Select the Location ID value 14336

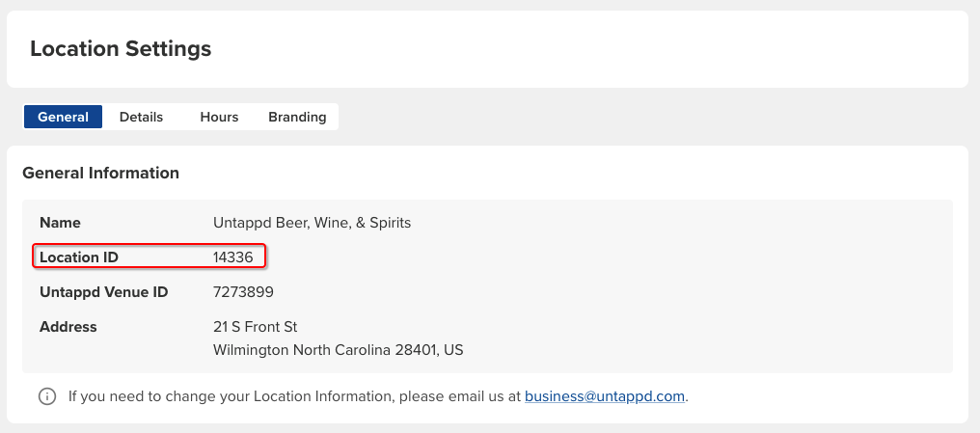(x=232, y=257)
